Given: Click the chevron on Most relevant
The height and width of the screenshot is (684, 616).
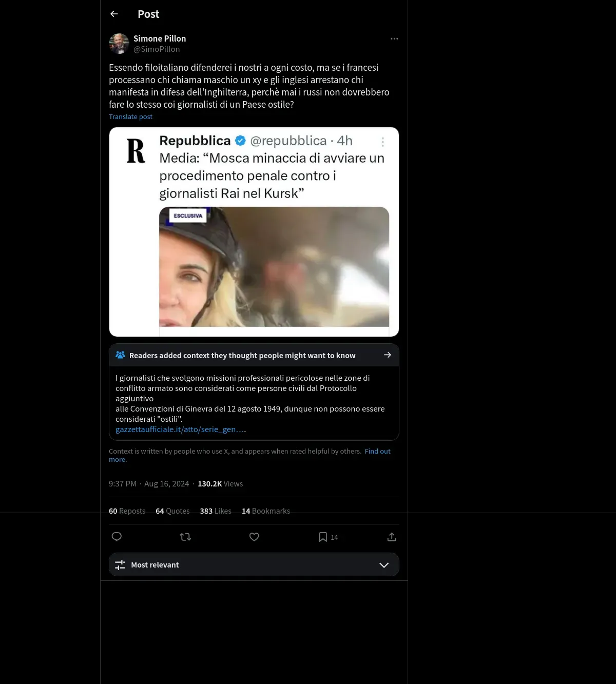Looking at the screenshot, I should coord(384,565).
